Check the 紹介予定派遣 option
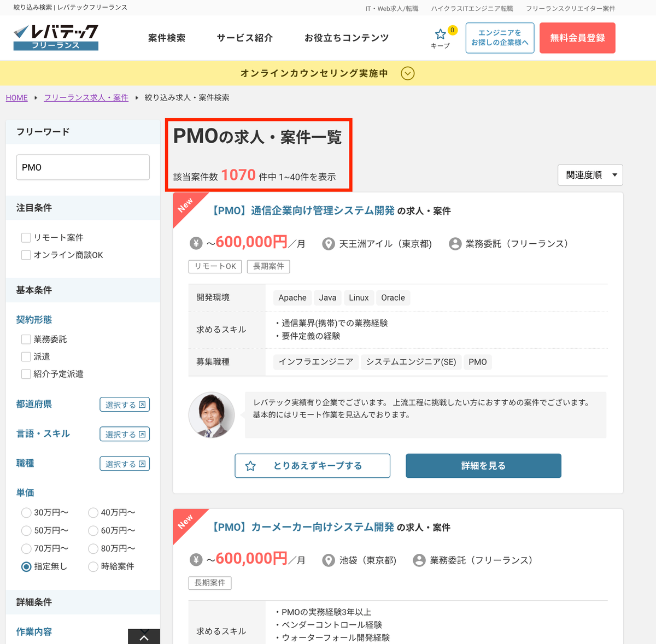The image size is (656, 644). tap(26, 374)
